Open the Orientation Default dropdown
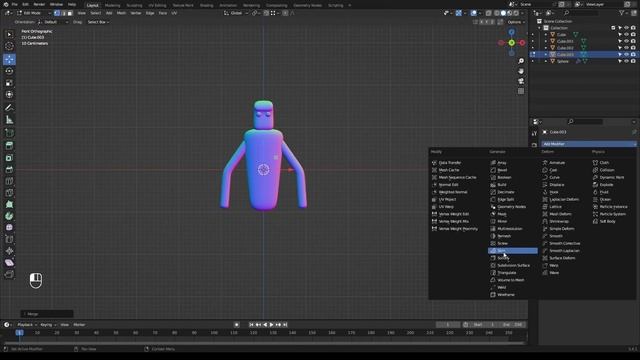640x360 pixels. 53,22
